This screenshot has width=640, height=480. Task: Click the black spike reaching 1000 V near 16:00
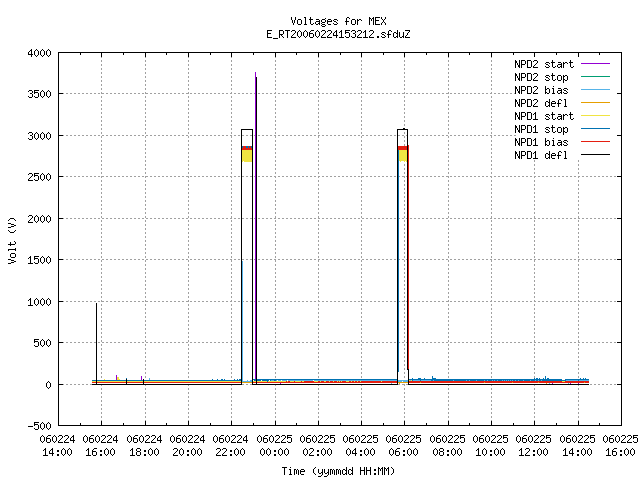tap(96, 343)
